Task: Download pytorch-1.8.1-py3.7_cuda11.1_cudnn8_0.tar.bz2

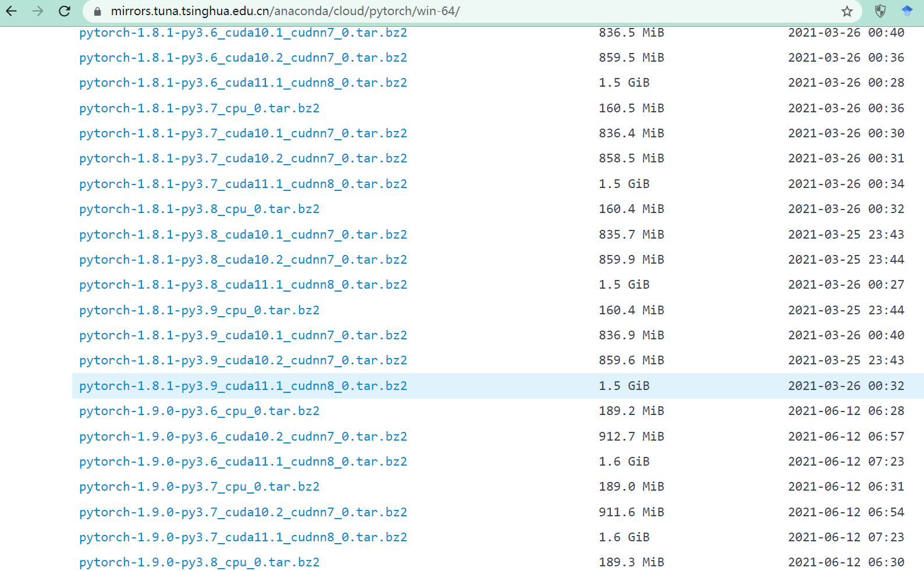Action: click(x=243, y=185)
